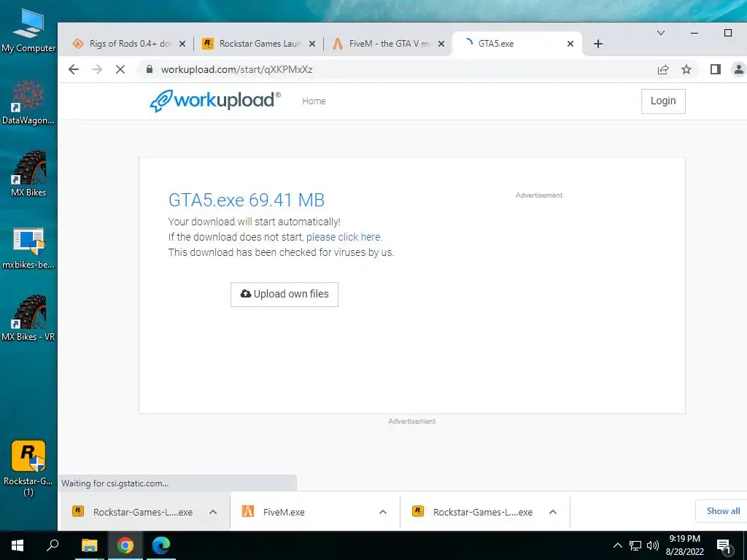Open the My Computer desktop icon
747x560 pixels.
[28, 30]
